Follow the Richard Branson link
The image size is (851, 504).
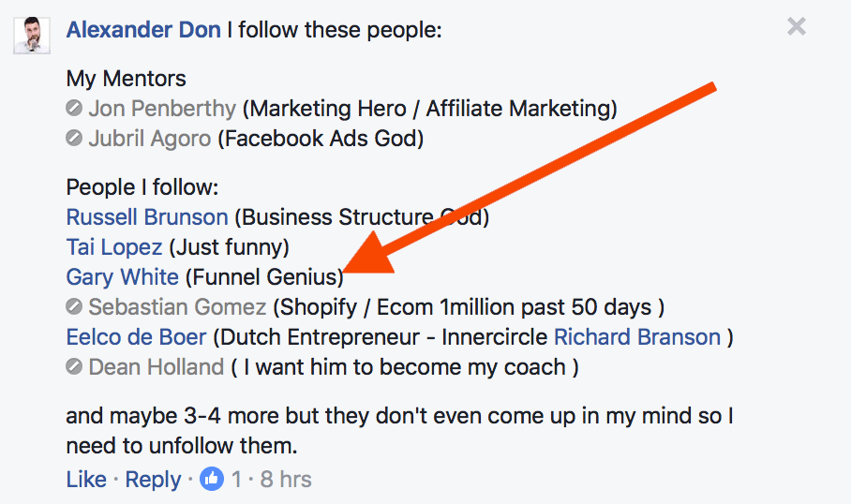pyautogui.click(x=637, y=337)
